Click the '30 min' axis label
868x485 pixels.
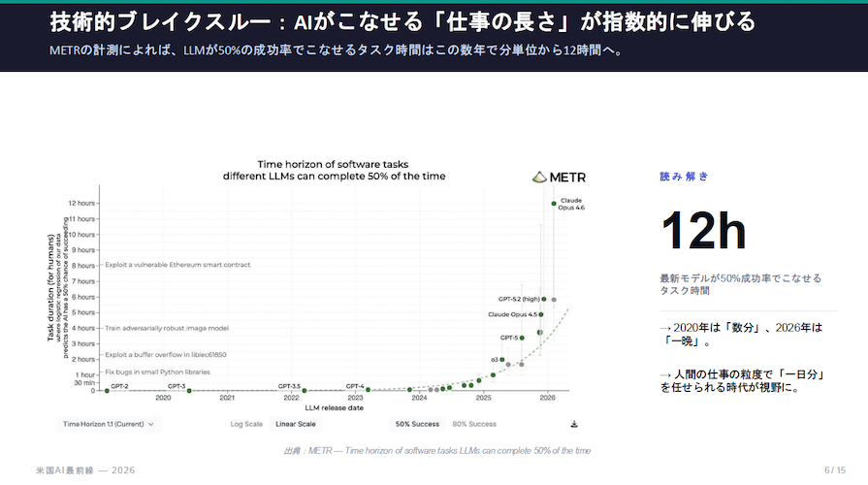point(84,382)
